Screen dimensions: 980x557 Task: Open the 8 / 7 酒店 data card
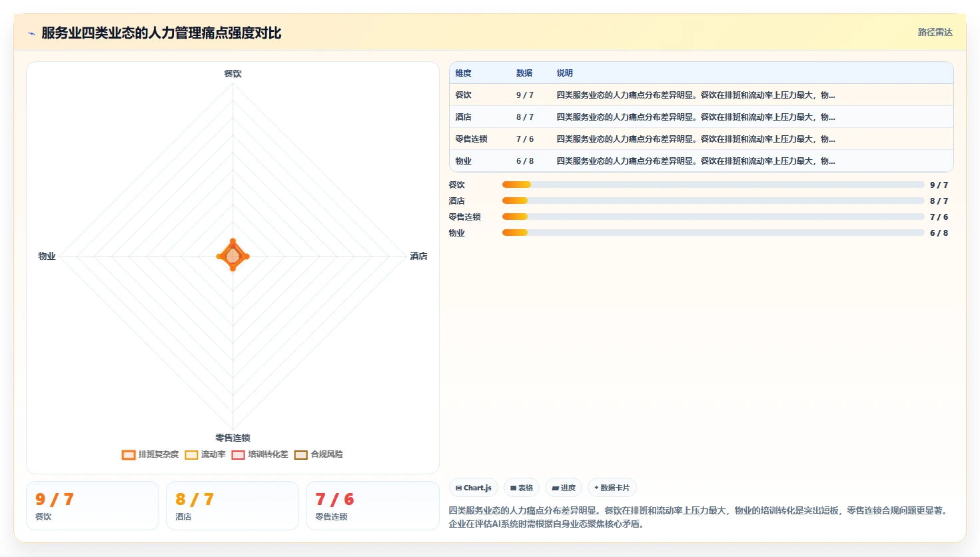tap(233, 506)
